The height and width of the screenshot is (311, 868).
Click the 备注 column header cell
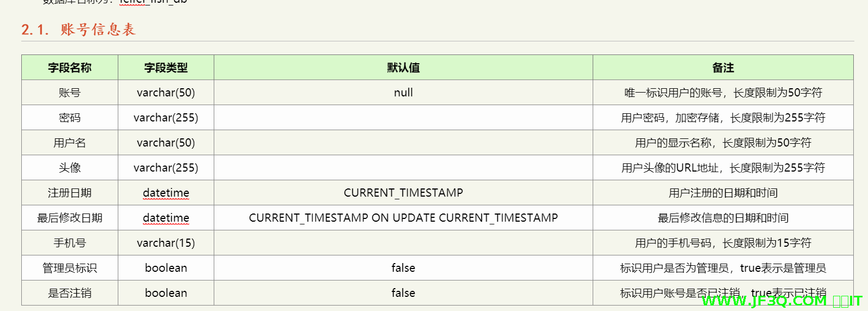(x=723, y=68)
